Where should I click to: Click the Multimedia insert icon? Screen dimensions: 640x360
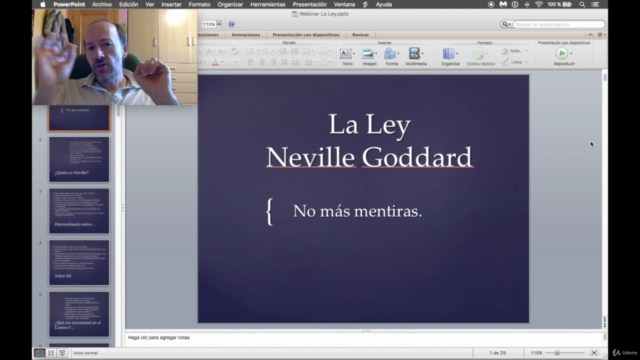tap(414, 53)
